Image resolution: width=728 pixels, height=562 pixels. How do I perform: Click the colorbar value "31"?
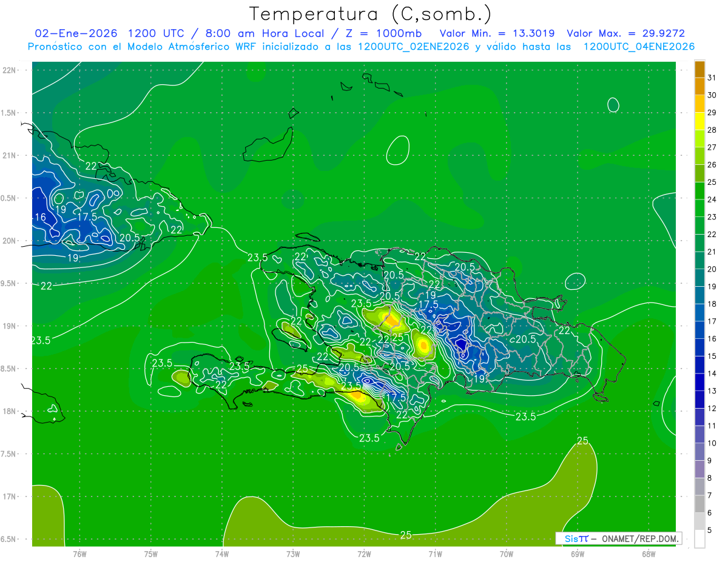712,78
